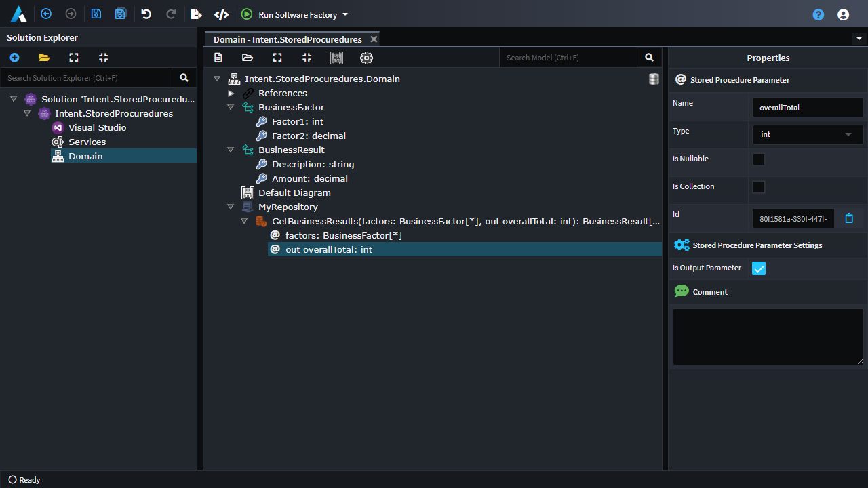868x488 pixels.
Task: Undo the last change
Action: coord(146,14)
